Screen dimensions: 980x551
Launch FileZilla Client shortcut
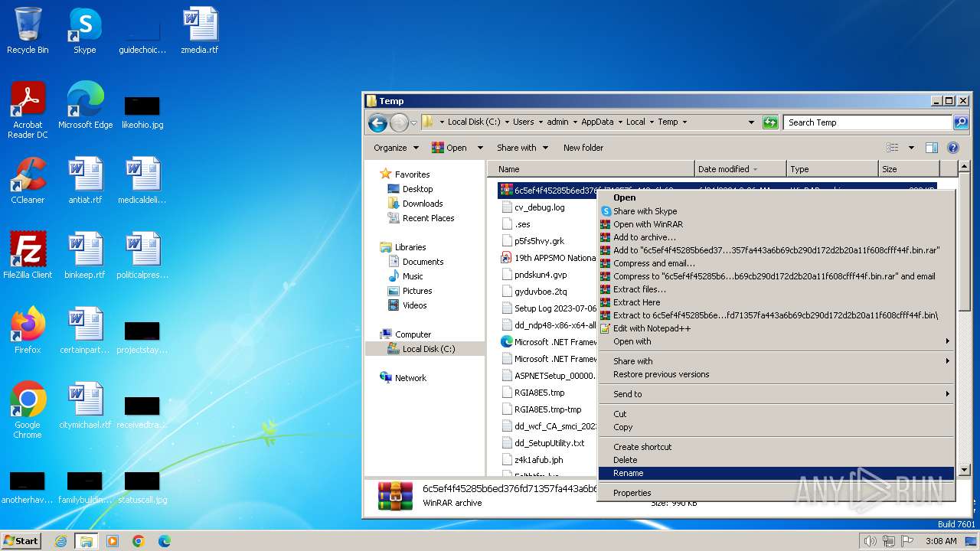(28, 256)
